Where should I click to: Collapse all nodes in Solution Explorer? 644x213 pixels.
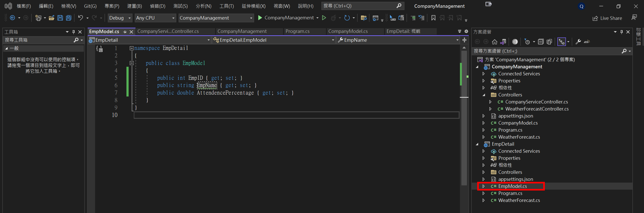coord(541,42)
